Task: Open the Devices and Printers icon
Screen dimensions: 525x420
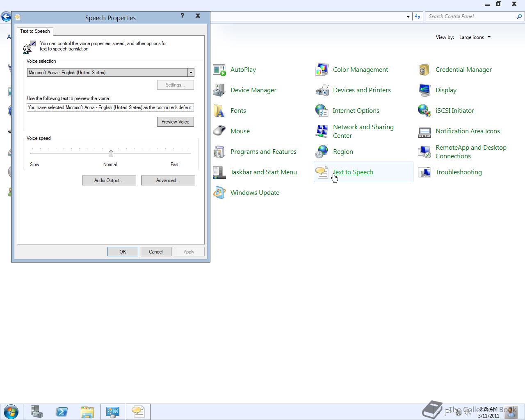Action: tap(322, 90)
